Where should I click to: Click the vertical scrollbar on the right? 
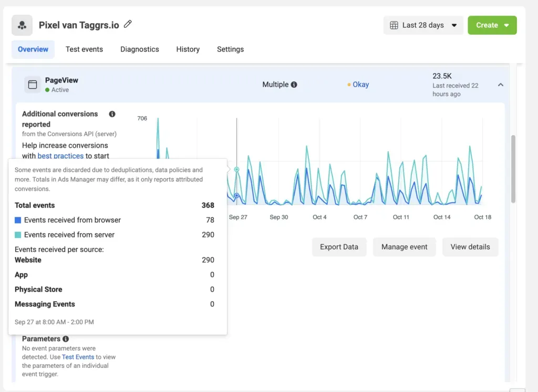pos(513,168)
